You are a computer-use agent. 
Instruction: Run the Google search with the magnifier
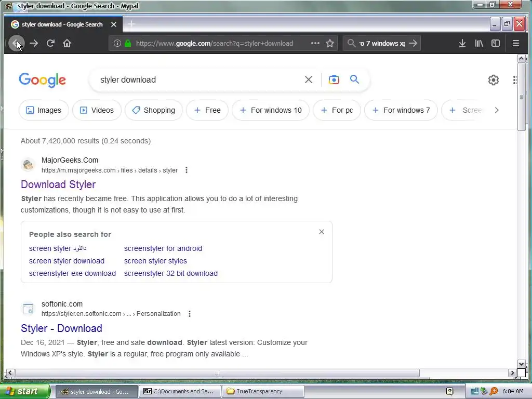[354, 79]
